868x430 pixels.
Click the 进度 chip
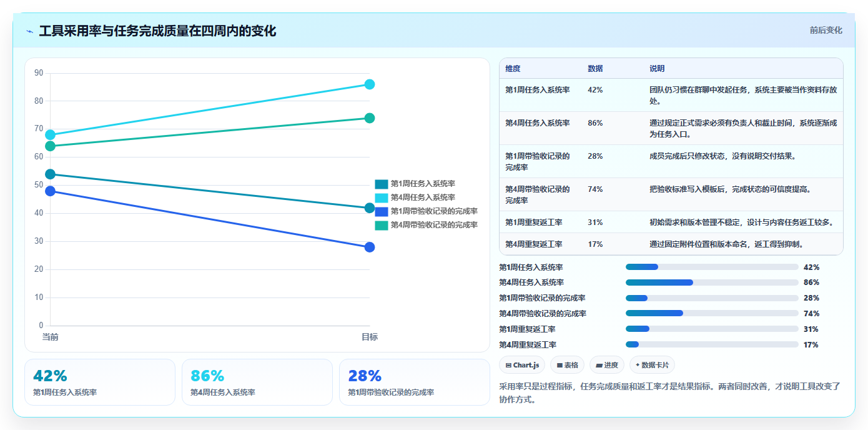(x=606, y=365)
